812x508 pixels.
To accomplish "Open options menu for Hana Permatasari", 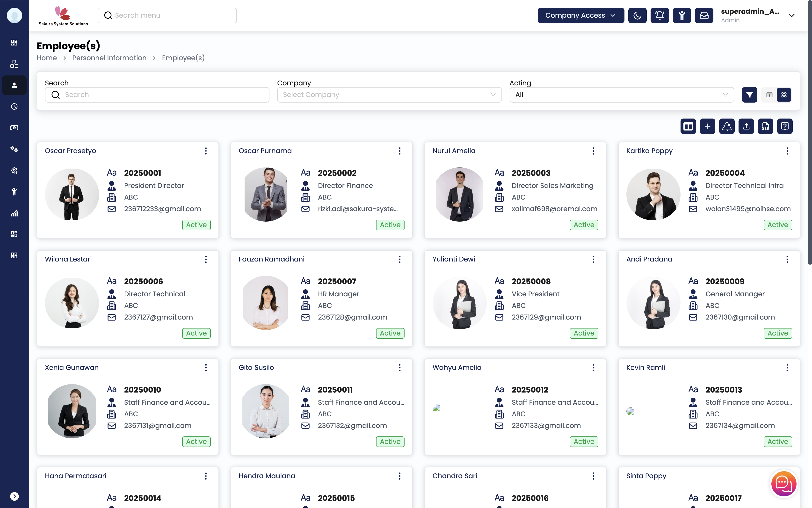I will coord(206,476).
